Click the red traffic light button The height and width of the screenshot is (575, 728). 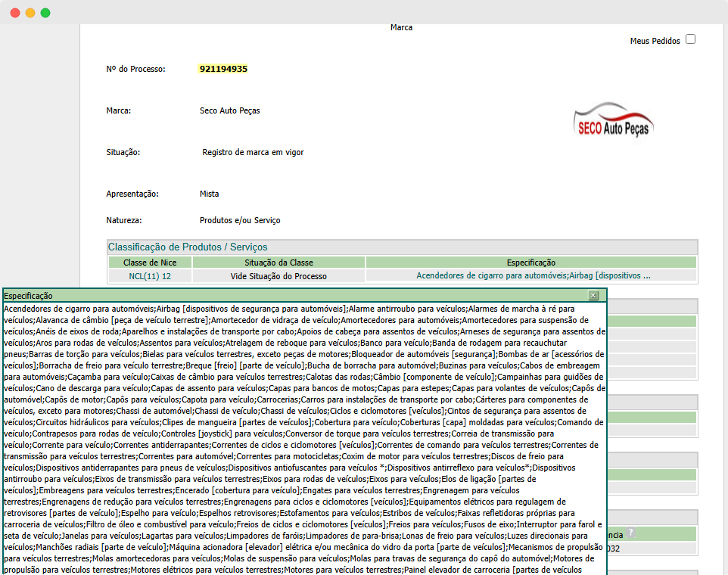pyautogui.click(x=14, y=12)
